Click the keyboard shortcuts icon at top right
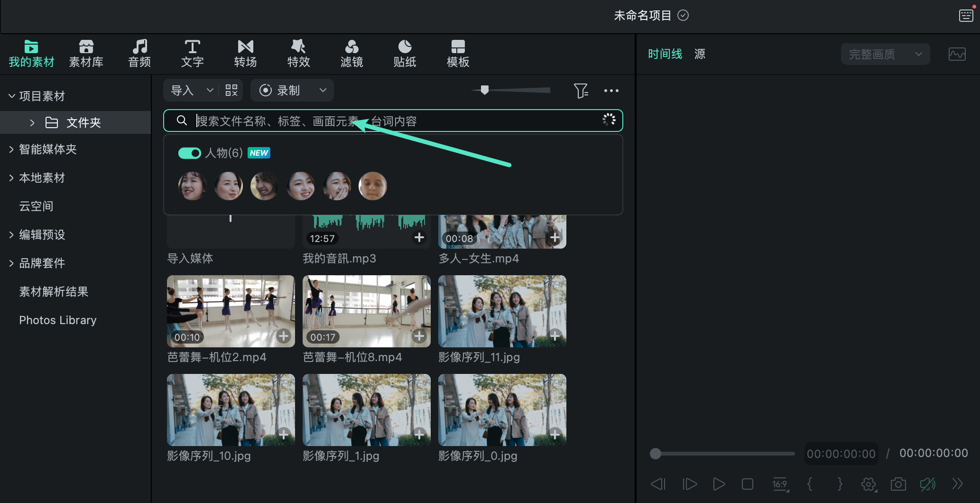The height and width of the screenshot is (503, 980). 966,15
